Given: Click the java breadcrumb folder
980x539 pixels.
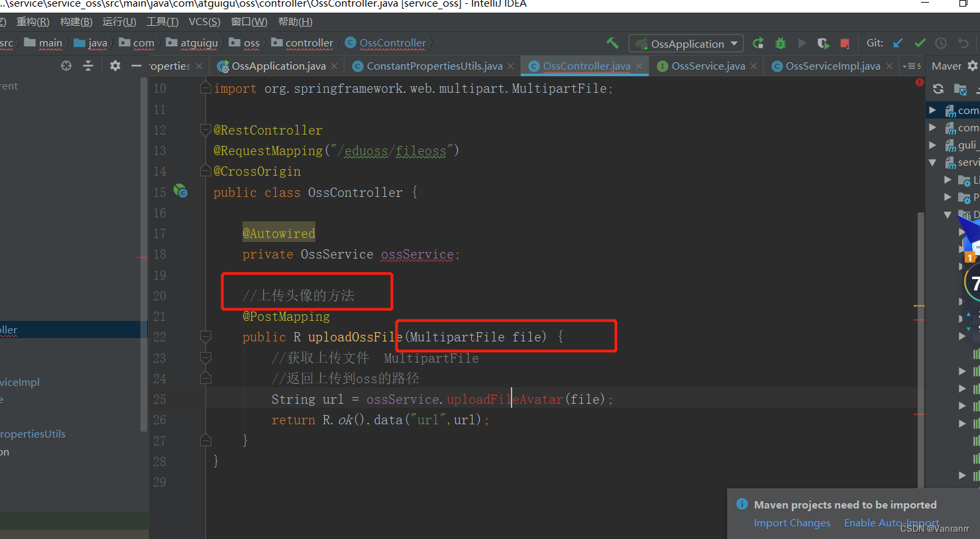Looking at the screenshot, I should 91,43.
